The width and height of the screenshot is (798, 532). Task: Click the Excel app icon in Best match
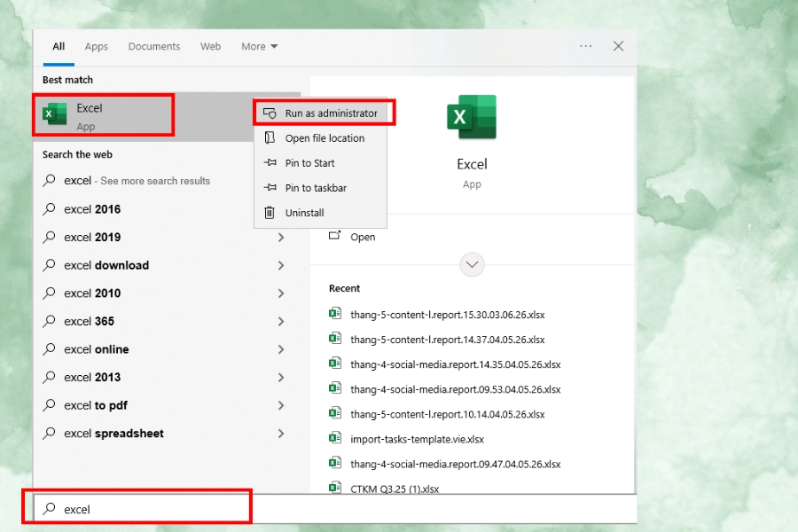[55, 113]
